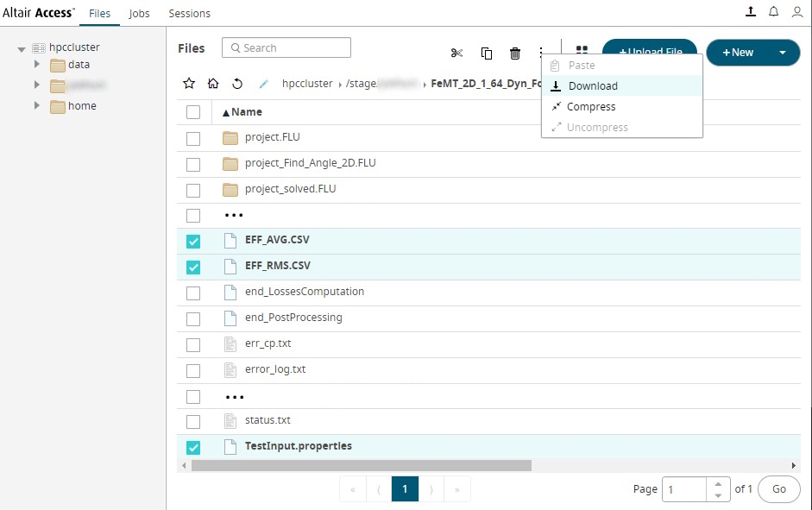The image size is (812, 510).
Task: Click the horizontal scrollbar thumb
Action: click(361, 466)
